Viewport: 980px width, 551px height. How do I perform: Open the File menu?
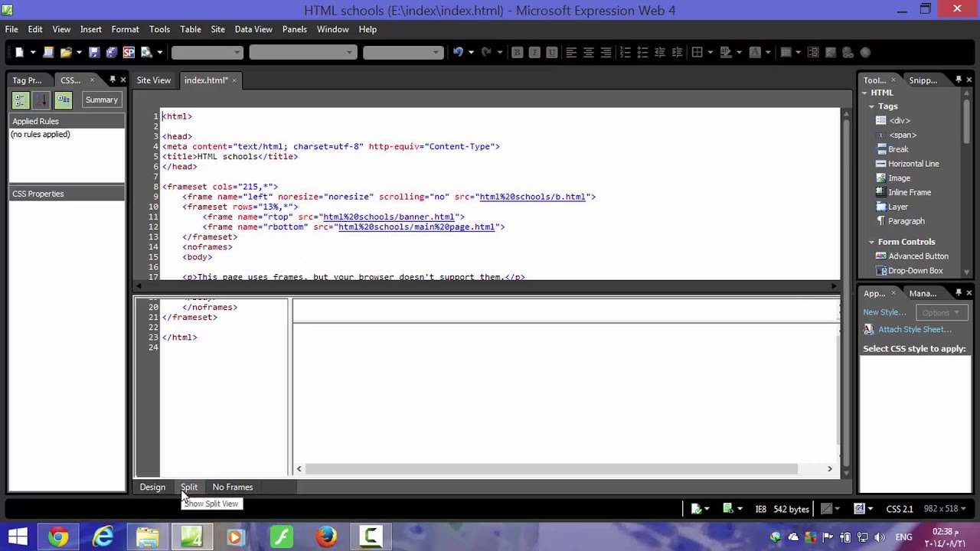click(11, 29)
